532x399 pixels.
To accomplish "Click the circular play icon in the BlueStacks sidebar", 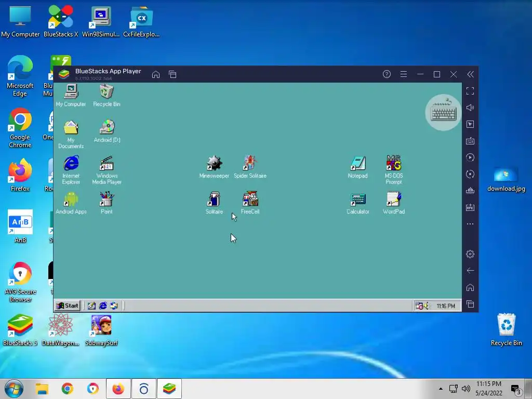I will point(470,157).
